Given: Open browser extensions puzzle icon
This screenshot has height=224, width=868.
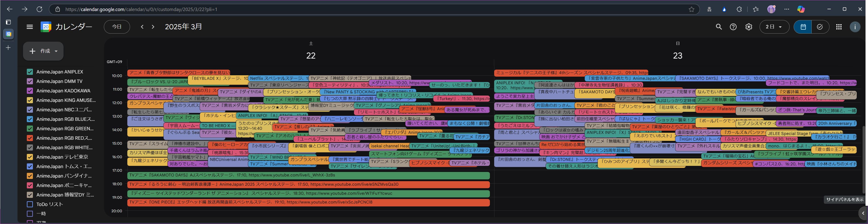Looking at the screenshot, I should 739,9.
